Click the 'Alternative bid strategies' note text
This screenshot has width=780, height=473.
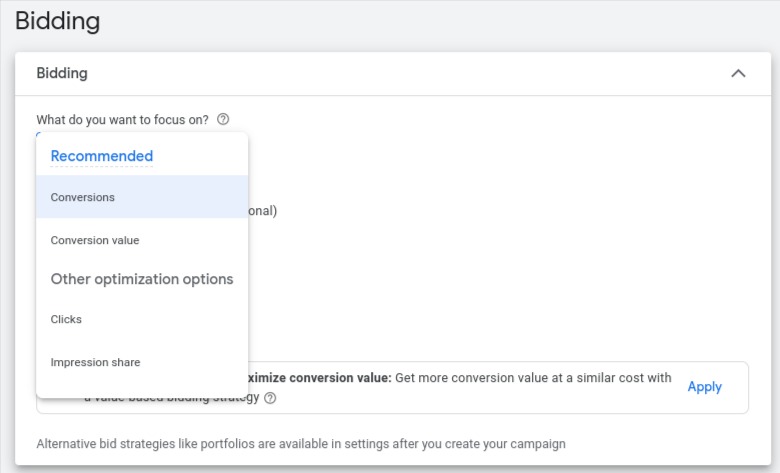tap(301, 444)
